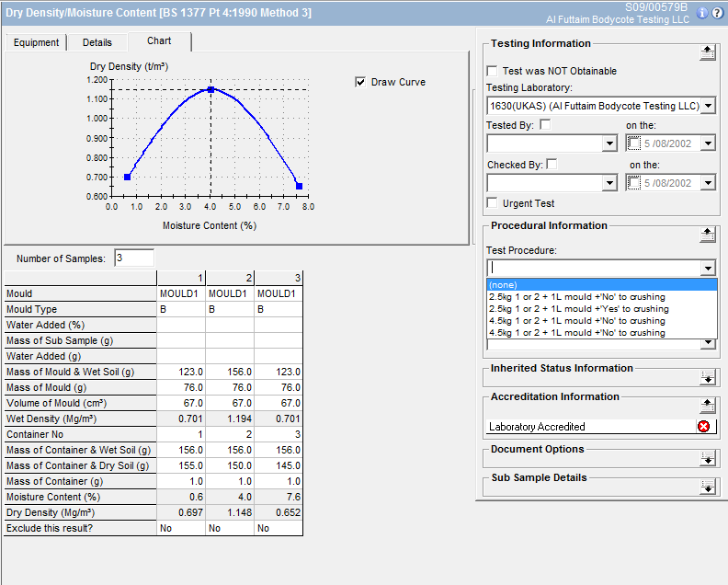Open the Testing Laboratory dropdown
The image size is (728, 585).
707,107
